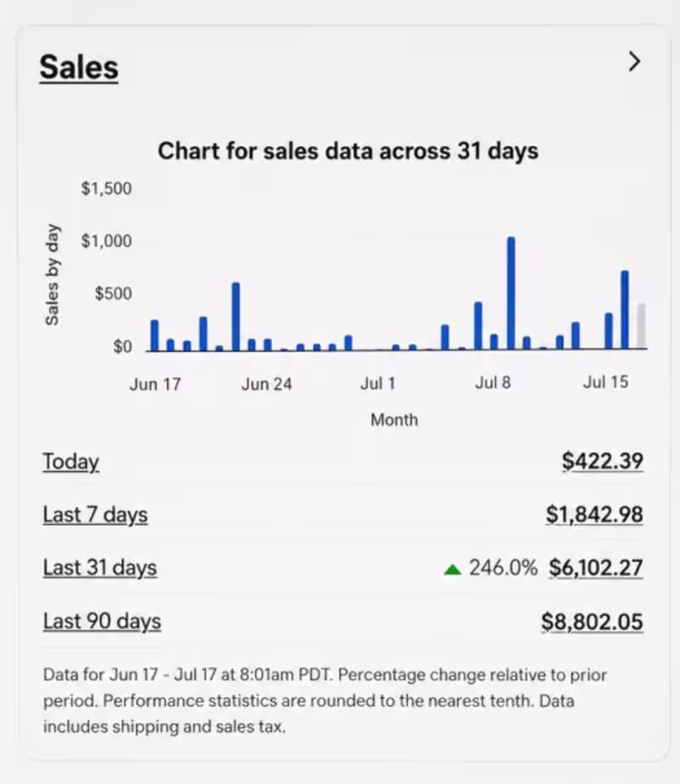The width and height of the screenshot is (680, 784).
Task: Click the tallest bar near Jul 8
Action: point(511,293)
